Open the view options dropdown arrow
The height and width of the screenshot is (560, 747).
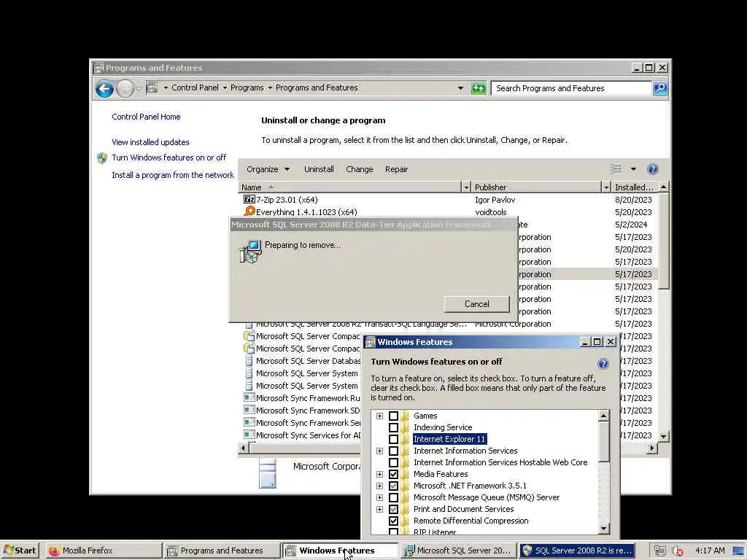[x=633, y=169]
